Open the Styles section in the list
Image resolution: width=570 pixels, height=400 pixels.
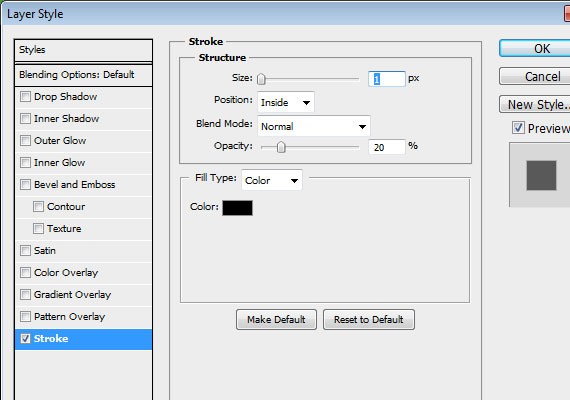83,50
